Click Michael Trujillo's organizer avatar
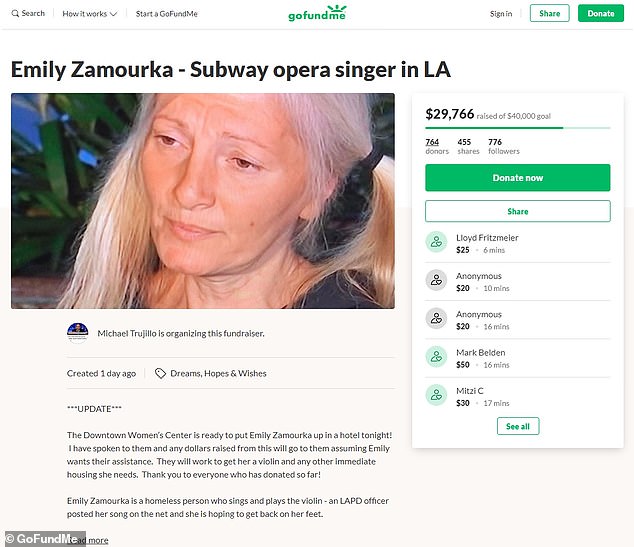Screen dimensions: 634x547 (78, 333)
